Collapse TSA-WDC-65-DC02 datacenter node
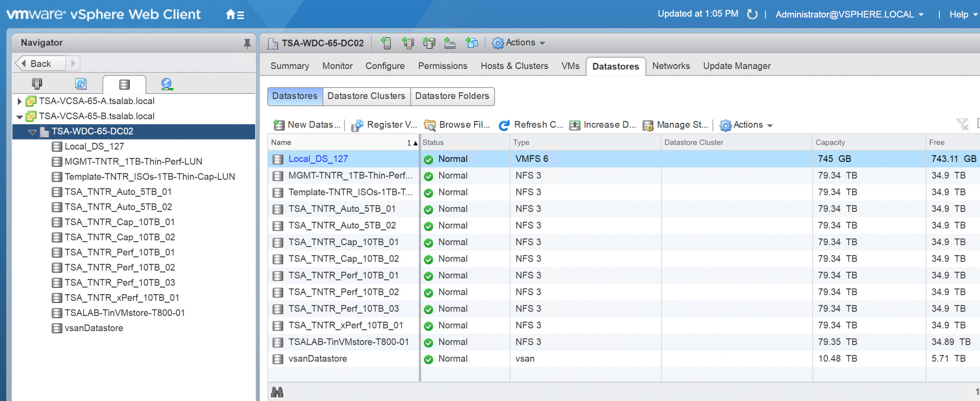The width and height of the screenshot is (980, 401). (x=33, y=132)
